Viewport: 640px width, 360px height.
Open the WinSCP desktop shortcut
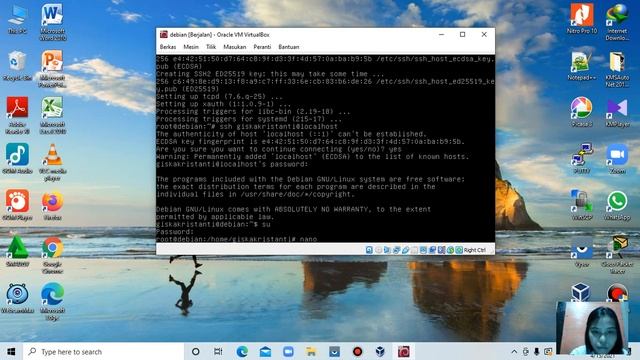(582, 205)
